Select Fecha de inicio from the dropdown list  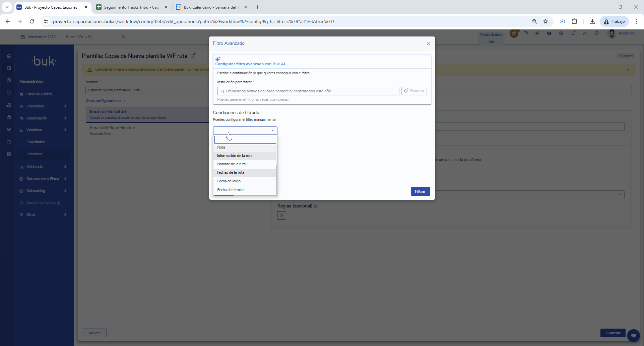tap(229, 181)
